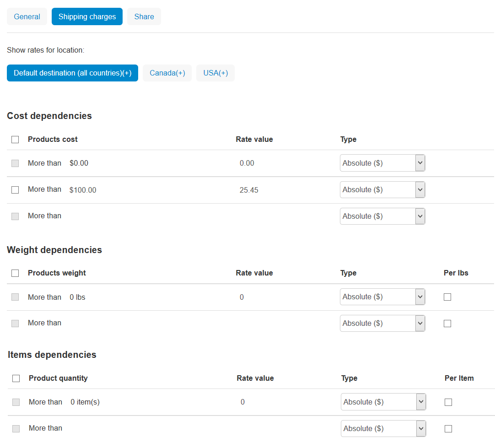Check the Products weight select-all checkbox
Screen dimensions: 495x448
[x=15, y=273]
